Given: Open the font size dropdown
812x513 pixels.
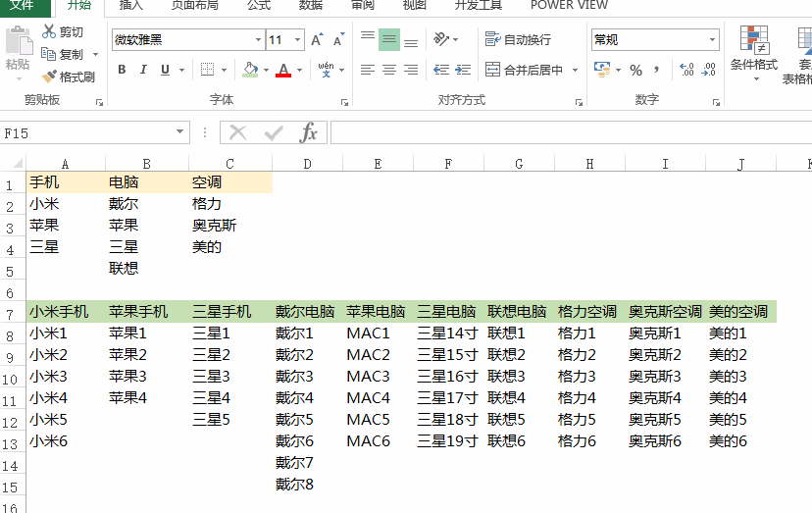Looking at the screenshot, I should click(297, 40).
